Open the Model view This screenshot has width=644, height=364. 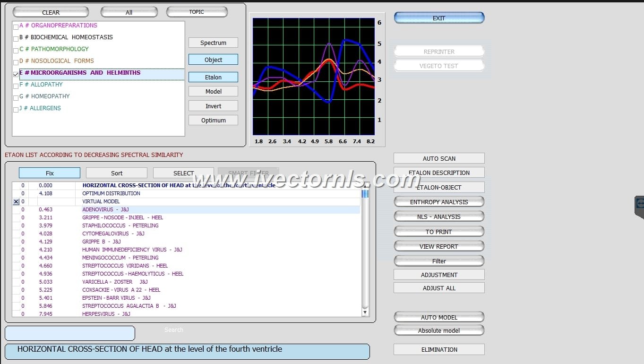[x=213, y=91]
